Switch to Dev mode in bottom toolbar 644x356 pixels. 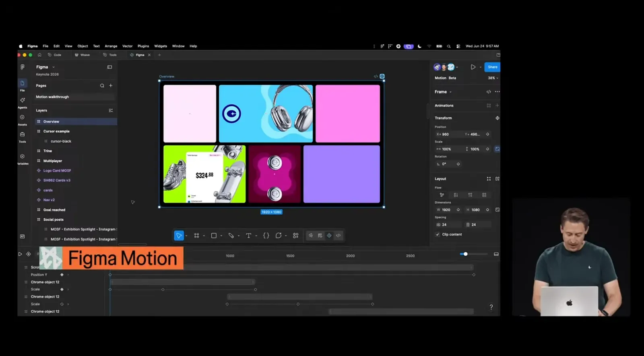pos(339,236)
